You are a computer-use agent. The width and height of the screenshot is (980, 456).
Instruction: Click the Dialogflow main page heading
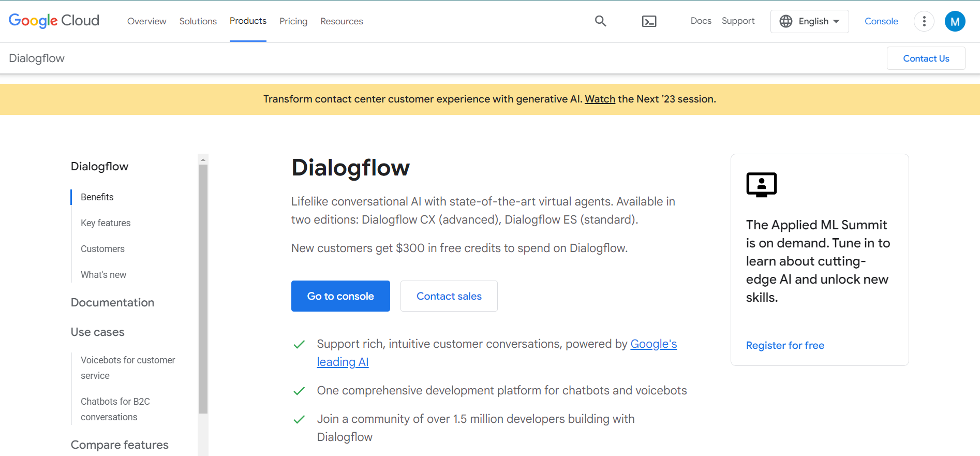pyautogui.click(x=350, y=168)
